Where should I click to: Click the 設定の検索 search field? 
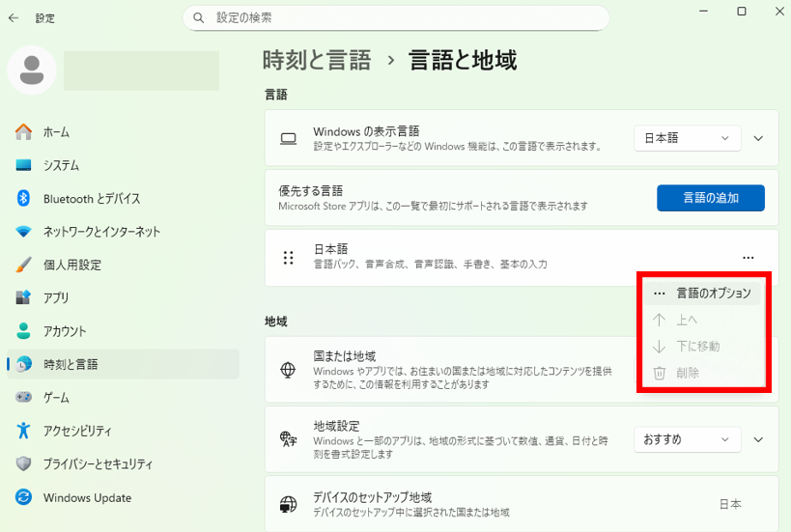[x=396, y=17]
